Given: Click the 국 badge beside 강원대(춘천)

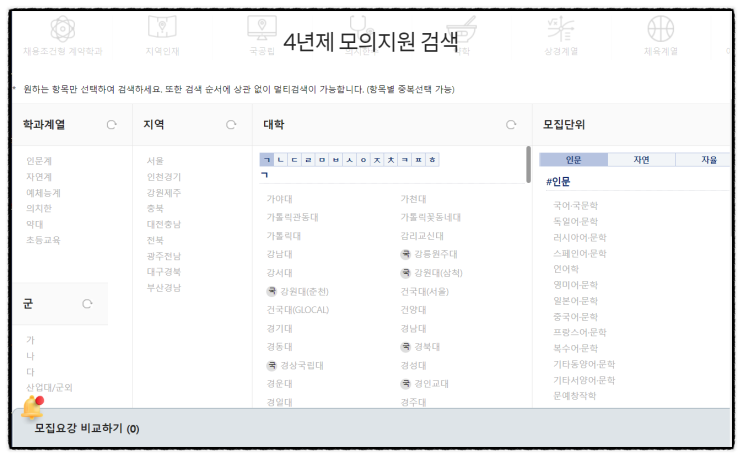Looking at the screenshot, I should click(272, 291).
